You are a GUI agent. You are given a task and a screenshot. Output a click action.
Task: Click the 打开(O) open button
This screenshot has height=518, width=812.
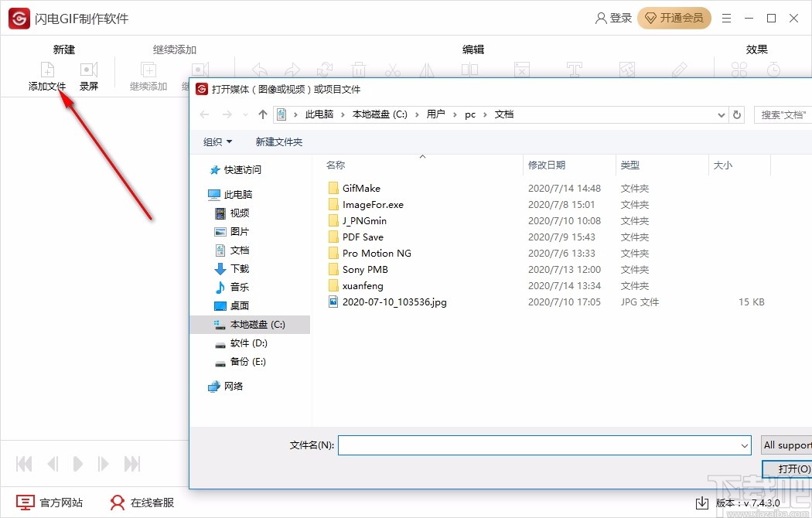(x=788, y=469)
